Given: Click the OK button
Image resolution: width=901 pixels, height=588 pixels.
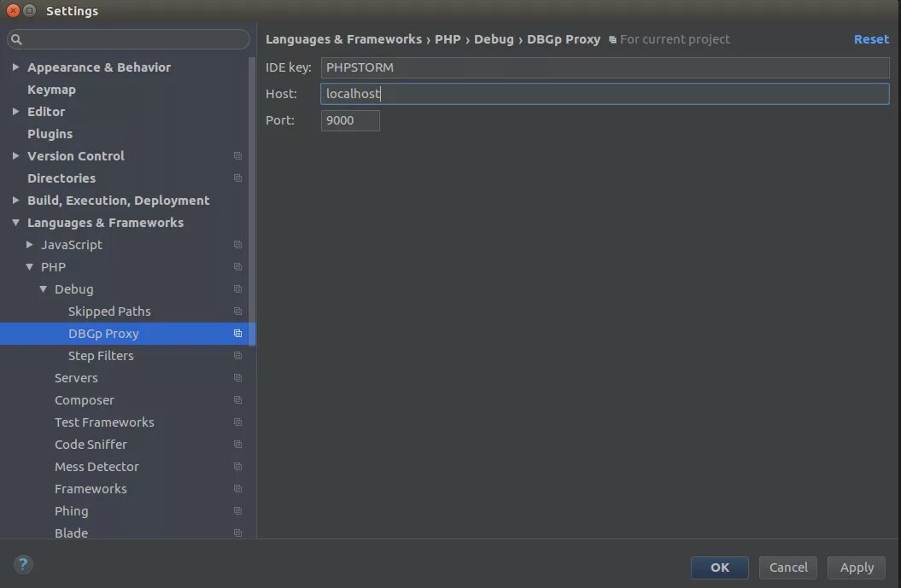Looking at the screenshot, I should [719, 568].
